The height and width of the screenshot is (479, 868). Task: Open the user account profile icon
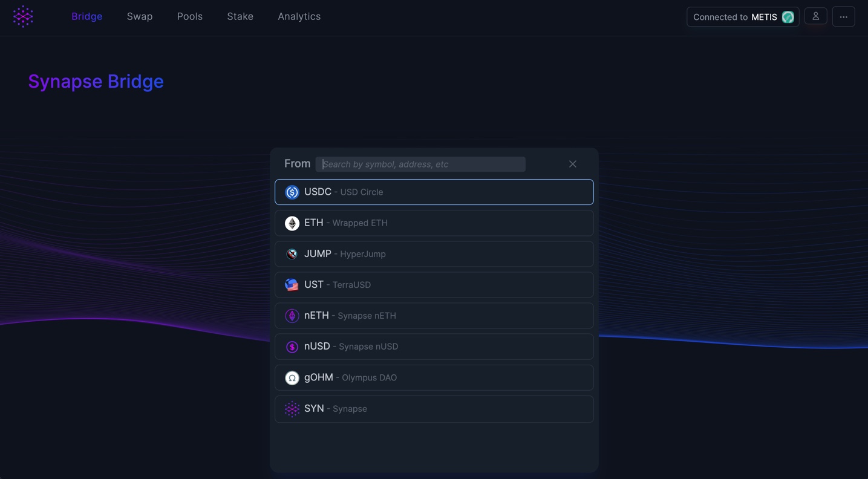(815, 16)
